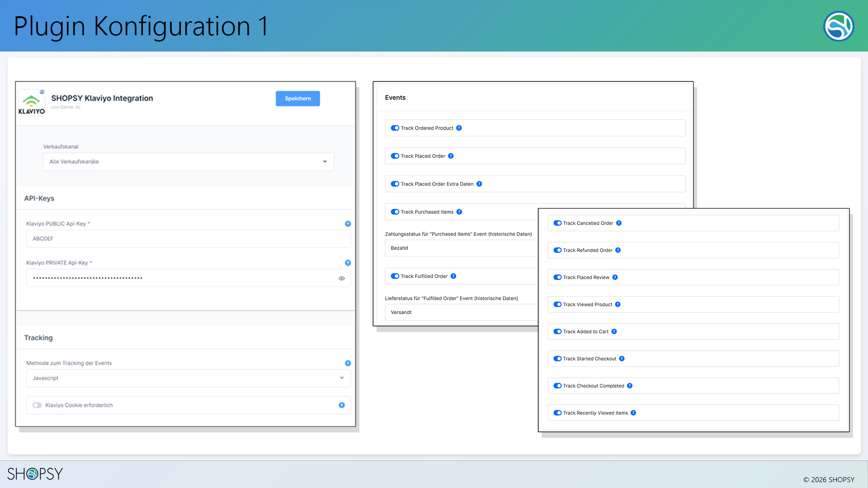
Task: Show private API key via eye icon
Action: pyautogui.click(x=342, y=278)
